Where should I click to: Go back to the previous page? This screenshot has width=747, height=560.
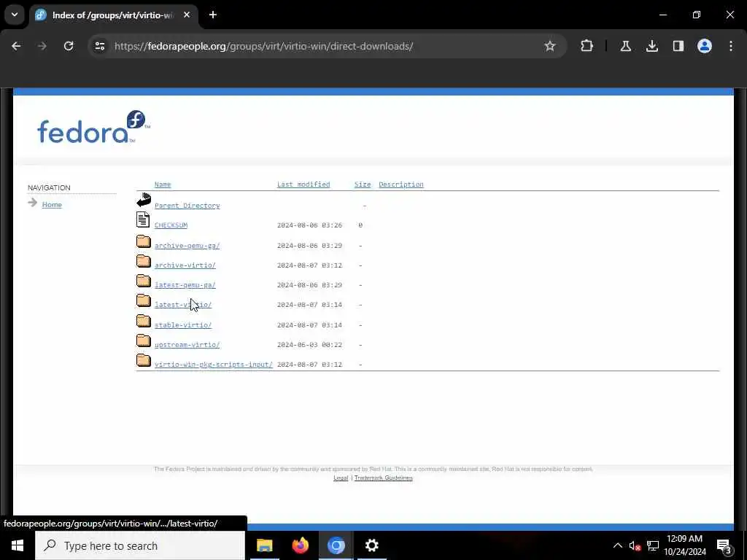tap(16, 46)
